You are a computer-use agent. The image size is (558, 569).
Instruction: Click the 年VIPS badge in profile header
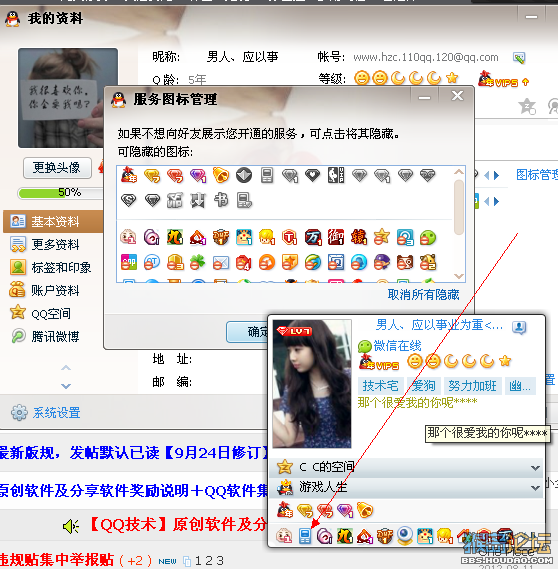[x=498, y=79]
